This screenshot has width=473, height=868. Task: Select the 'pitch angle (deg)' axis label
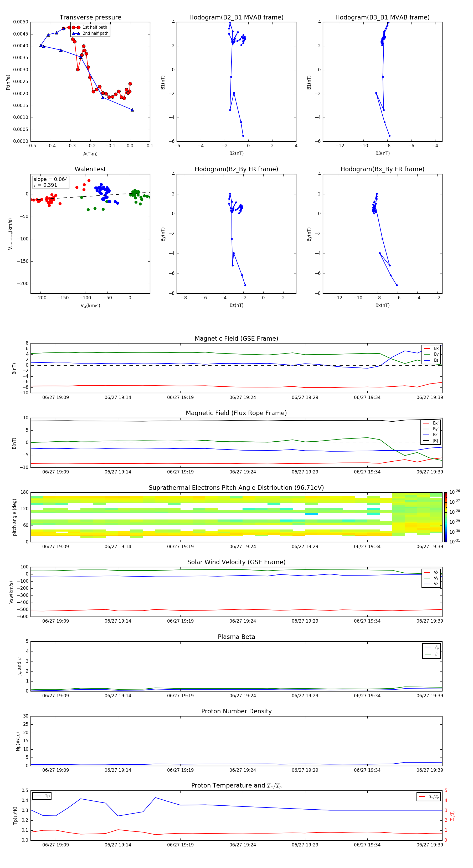(x=14, y=517)
